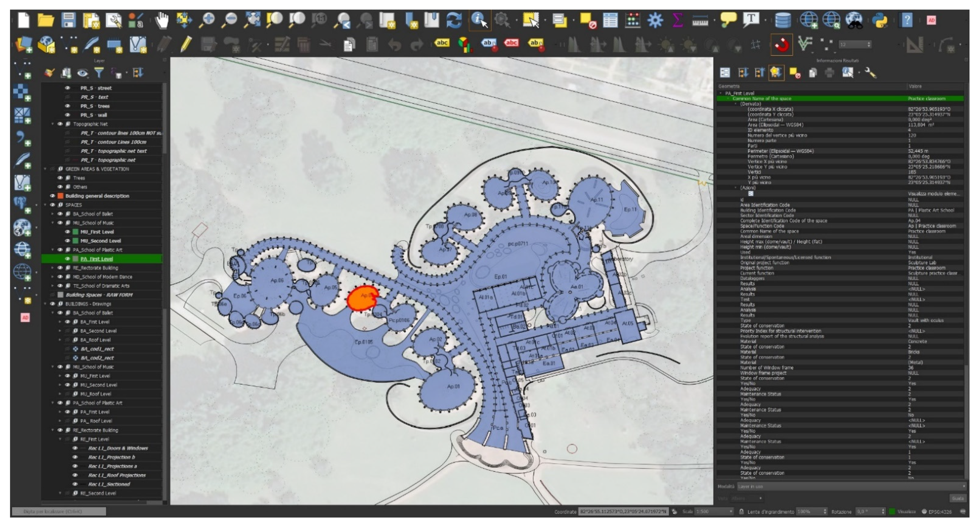
Task: Click the Zoom Full extent icon
Action: coord(252,20)
